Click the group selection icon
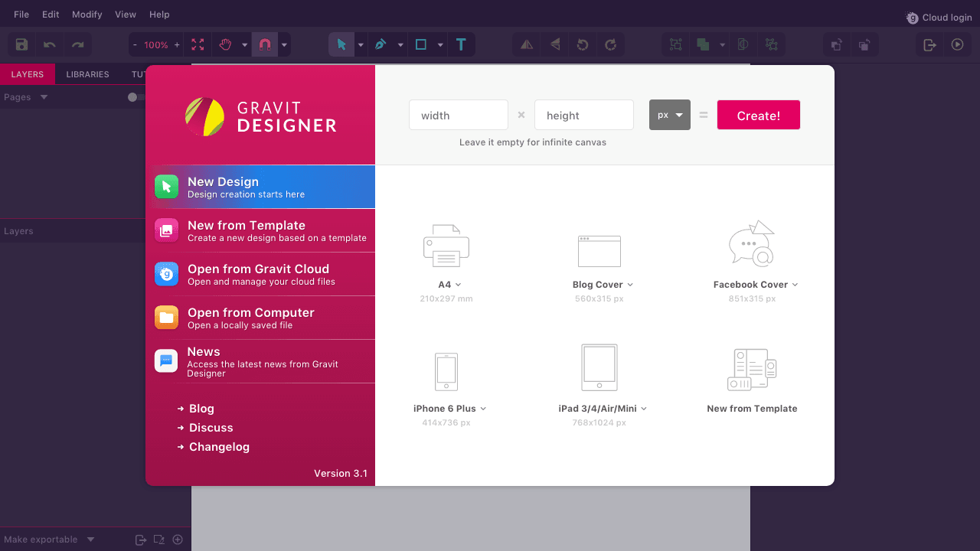Screen dimensions: 980x551 [x=676, y=45]
